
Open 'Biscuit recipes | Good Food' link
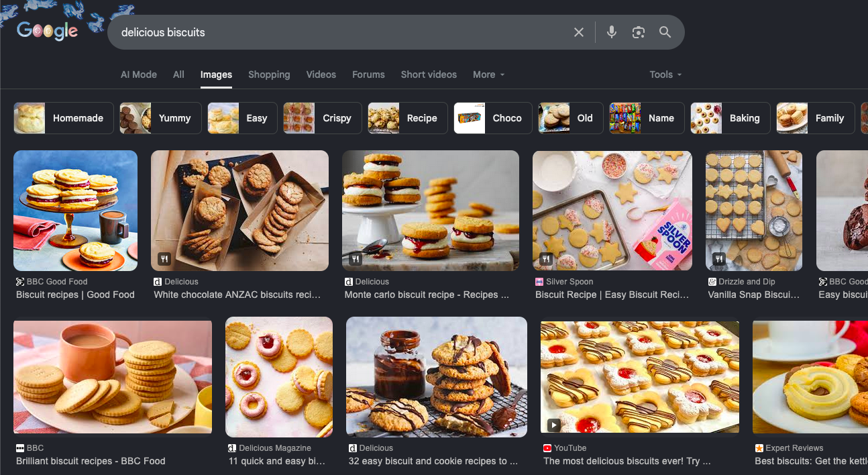point(75,295)
